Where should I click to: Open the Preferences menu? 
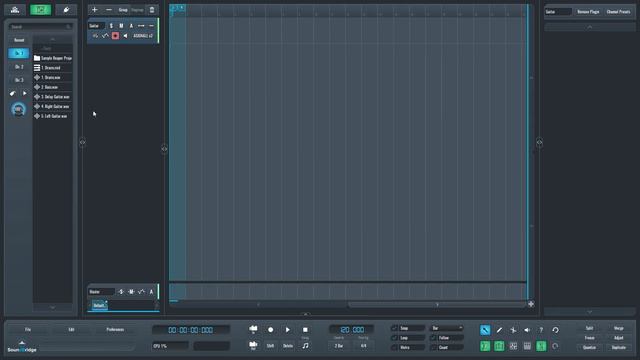(115, 329)
